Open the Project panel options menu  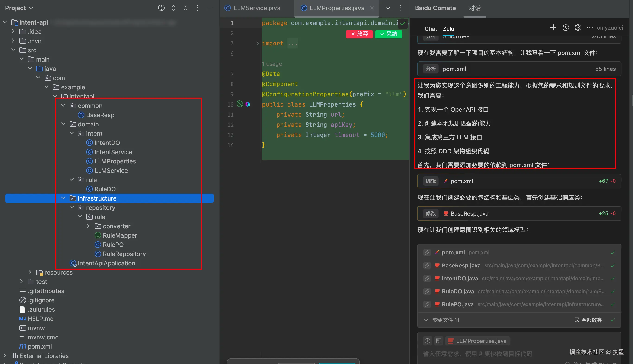[198, 8]
